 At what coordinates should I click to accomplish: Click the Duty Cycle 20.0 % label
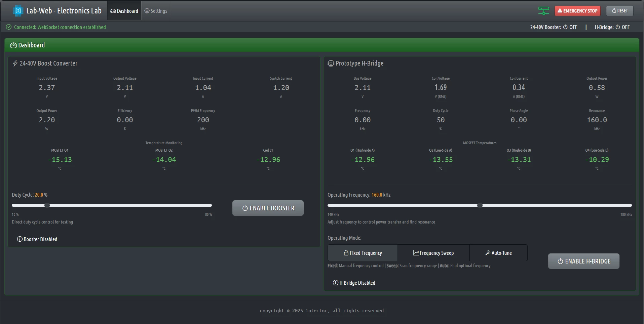pyautogui.click(x=30, y=195)
